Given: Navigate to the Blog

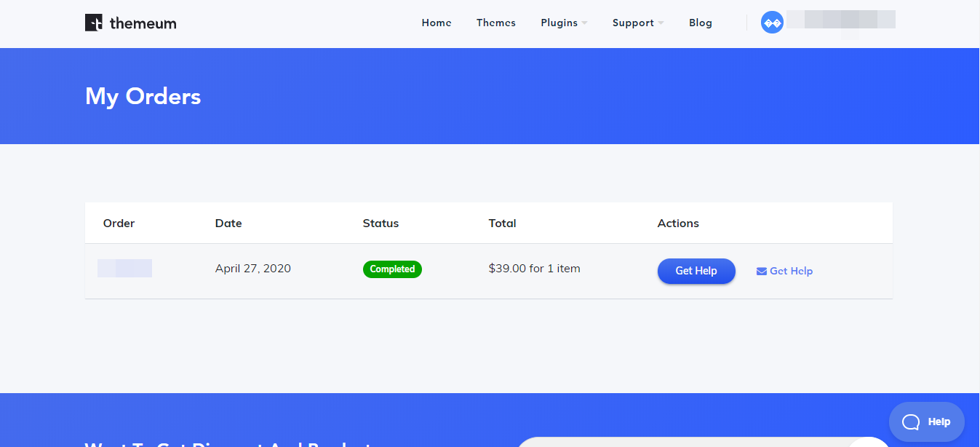Looking at the screenshot, I should point(701,23).
